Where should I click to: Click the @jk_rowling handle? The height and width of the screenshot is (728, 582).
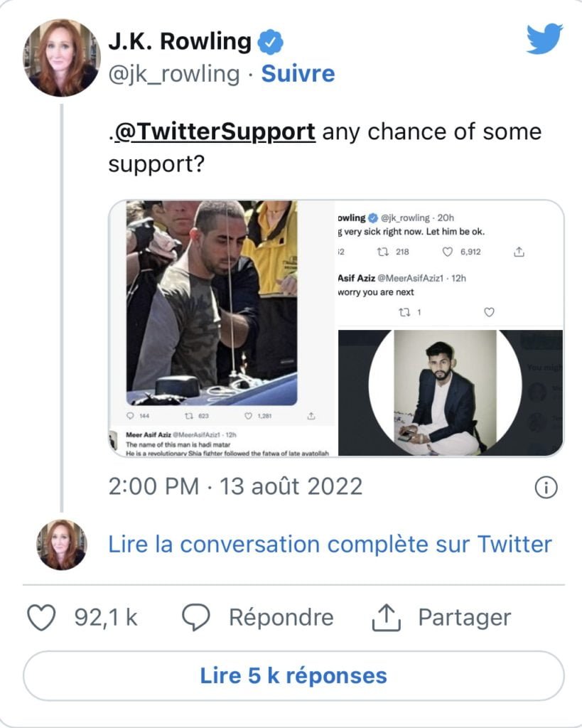[174, 74]
